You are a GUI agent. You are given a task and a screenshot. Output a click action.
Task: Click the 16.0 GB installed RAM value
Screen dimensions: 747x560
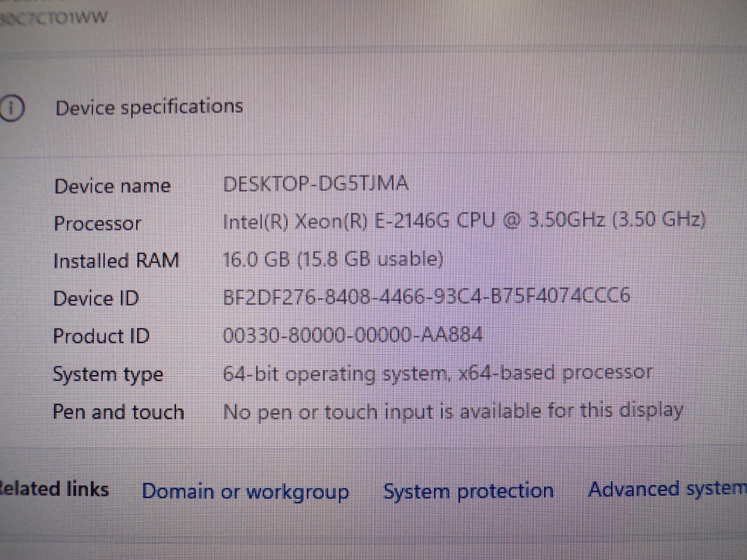coord(333,259)
